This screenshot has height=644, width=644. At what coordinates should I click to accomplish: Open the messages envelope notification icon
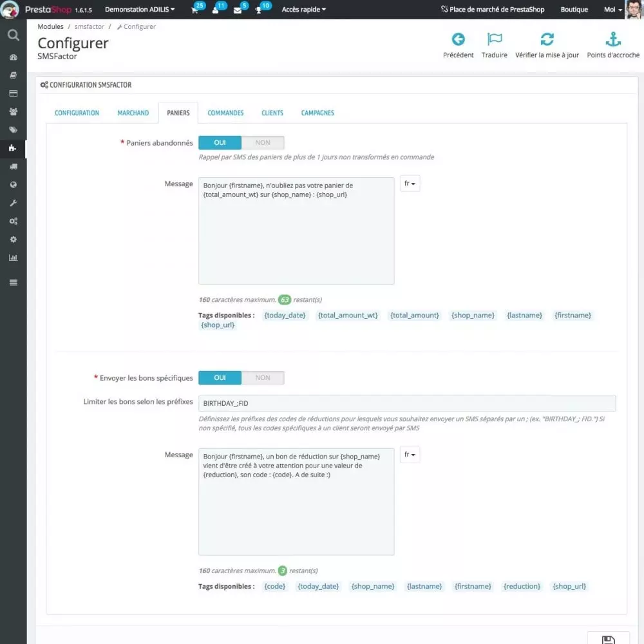pyautogui.click(x=238, y=10)
